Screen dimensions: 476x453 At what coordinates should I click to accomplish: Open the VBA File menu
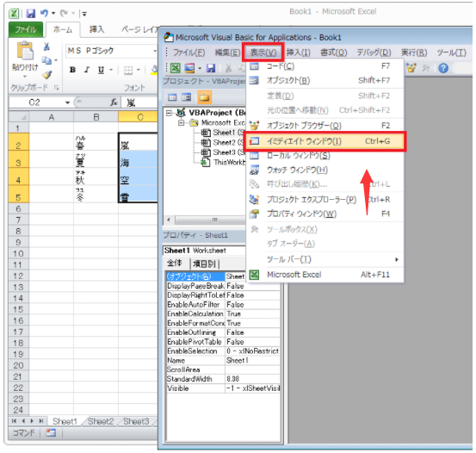(x=189, y=53)
